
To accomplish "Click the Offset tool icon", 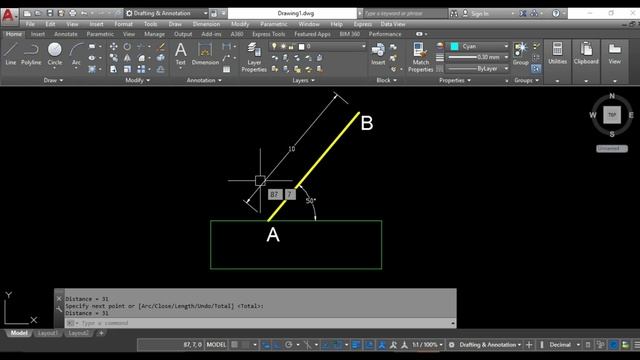I will tap(161, 69).
